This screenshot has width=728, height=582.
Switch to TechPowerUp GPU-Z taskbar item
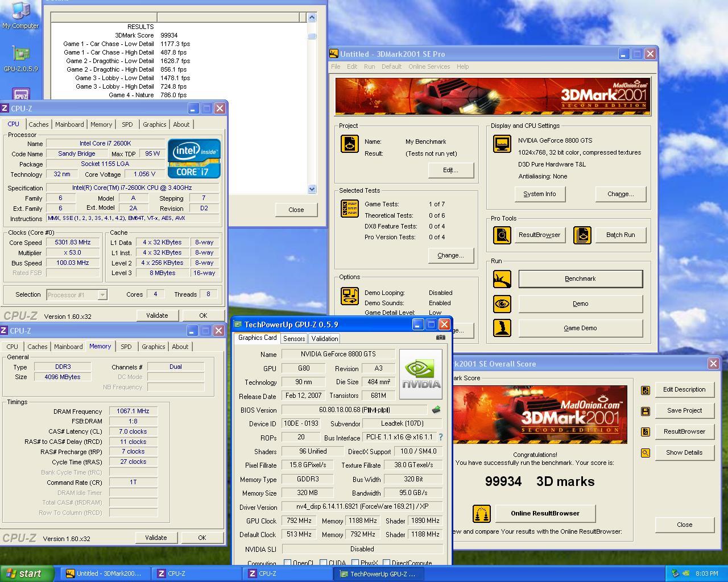[x=379, y=573]
